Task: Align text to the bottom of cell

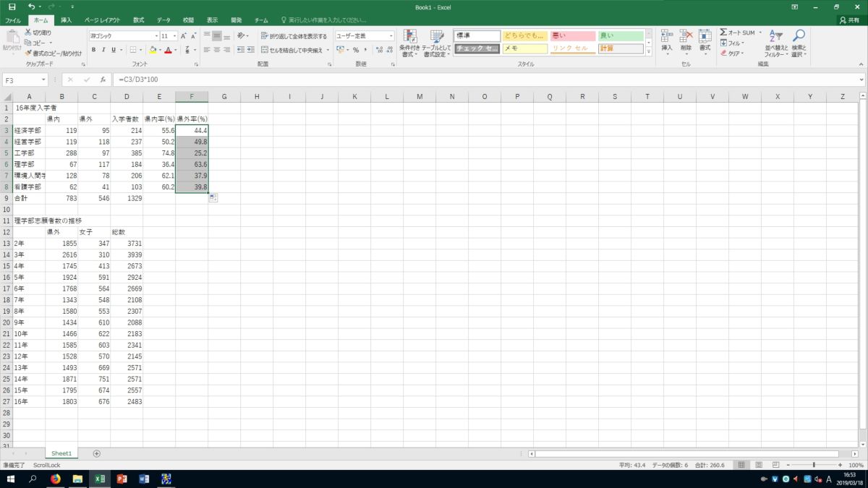Action: pos(227,35)
